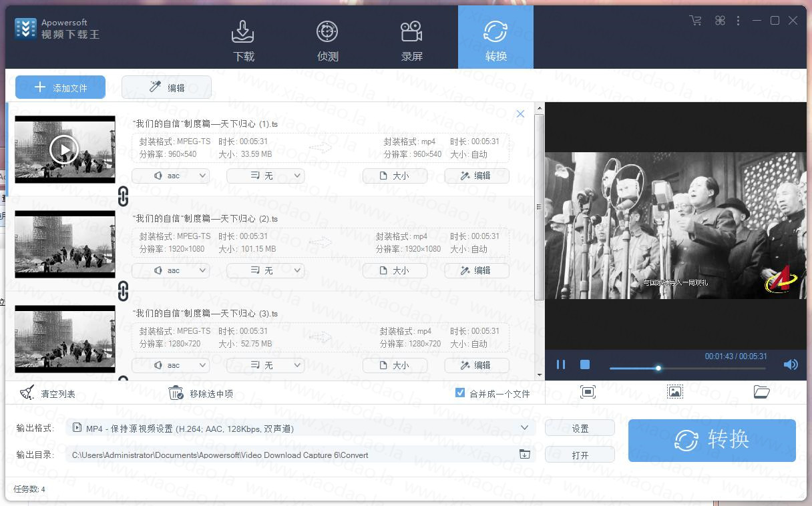Open the subtitle 无 dropdown for file (3).ts

(x=266, y=365)
